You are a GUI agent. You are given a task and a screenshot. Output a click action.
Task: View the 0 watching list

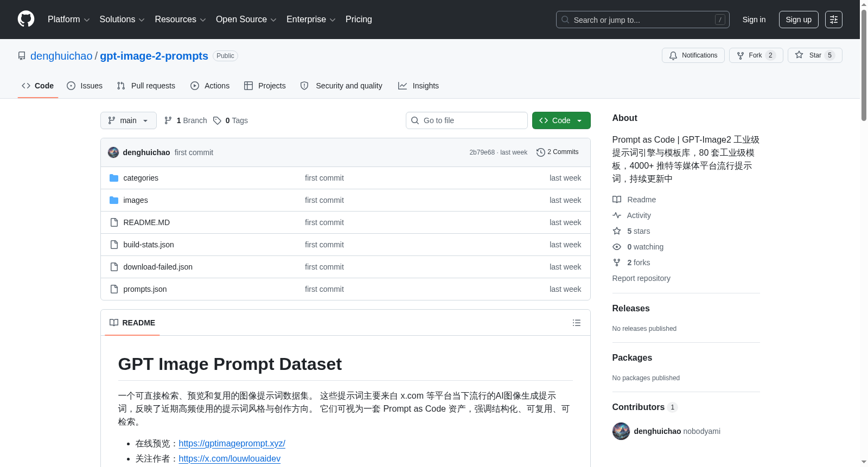639,247
